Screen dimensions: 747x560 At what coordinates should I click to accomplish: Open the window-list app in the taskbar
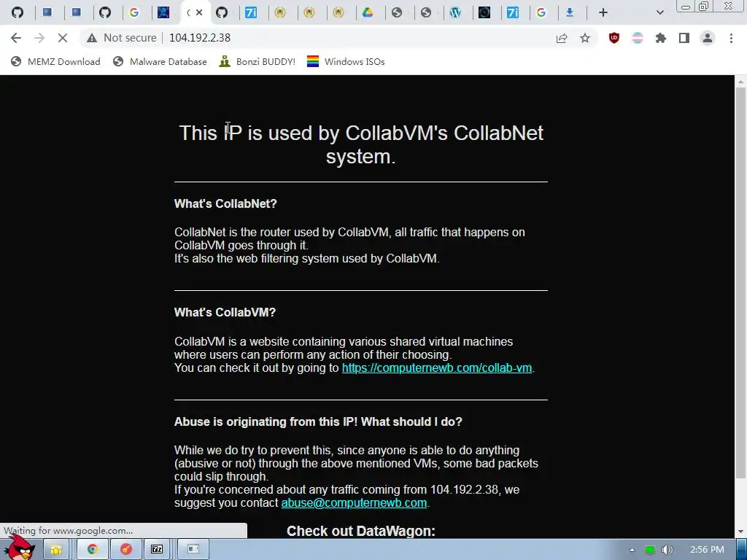coord(193,550)
